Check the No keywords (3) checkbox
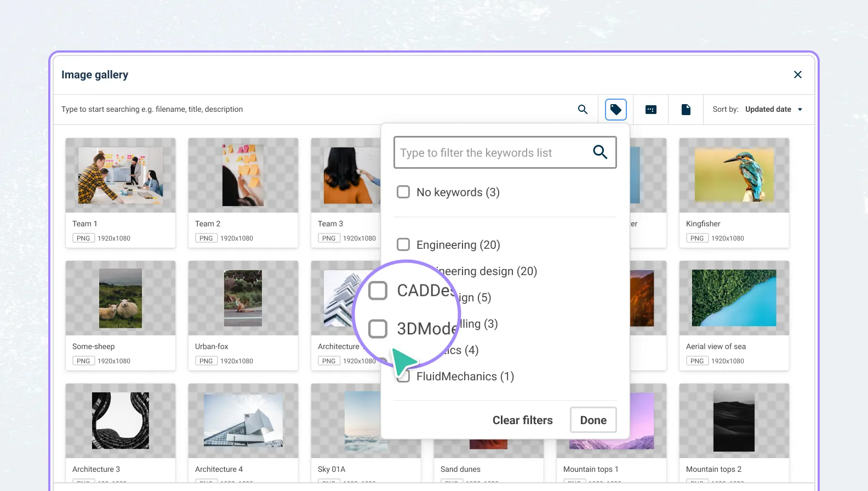Image resolution: width=868 pixels, height=491 pixels. tap(403, 192)
